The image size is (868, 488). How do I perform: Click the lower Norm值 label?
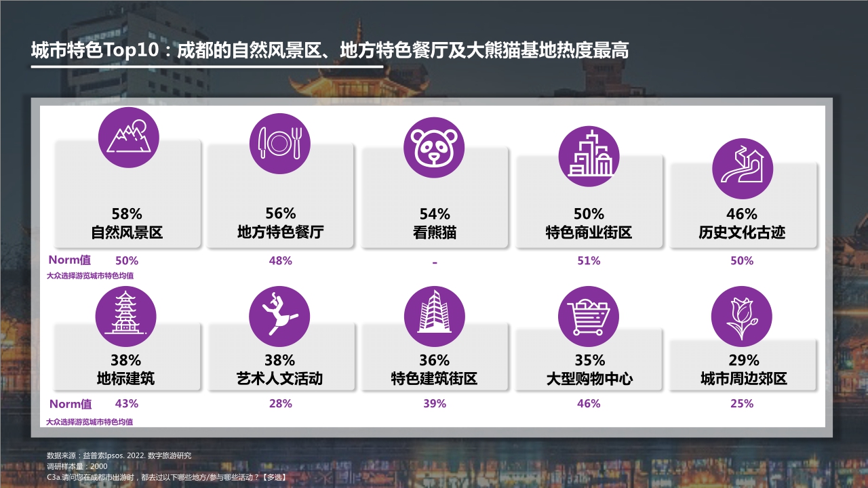pyautogui.click(x=70, y=403)
